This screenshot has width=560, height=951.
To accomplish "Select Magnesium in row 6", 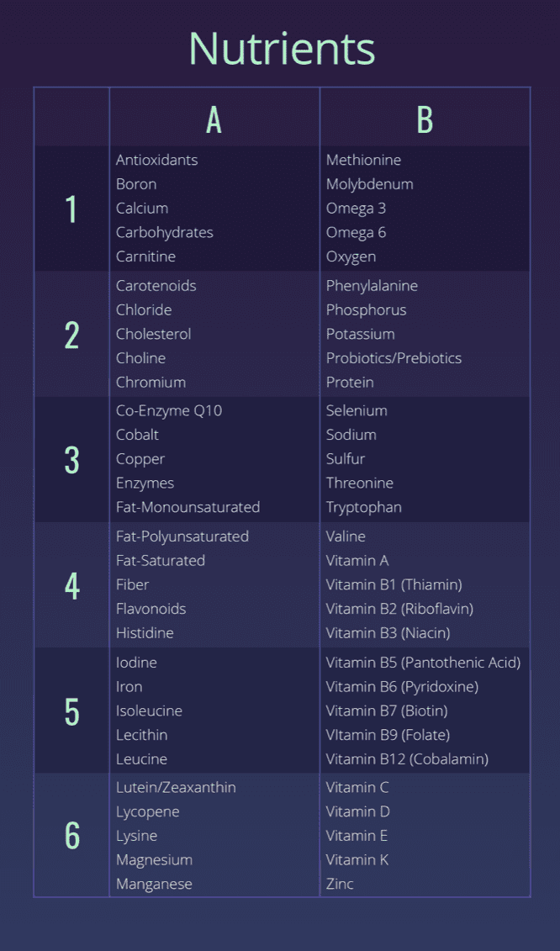I will 154,860.
